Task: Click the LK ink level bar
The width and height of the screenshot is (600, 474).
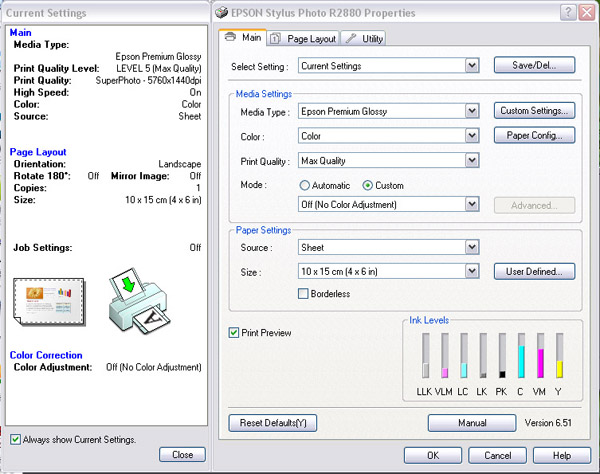Action: pyautogui.click(x=483, y=355)
